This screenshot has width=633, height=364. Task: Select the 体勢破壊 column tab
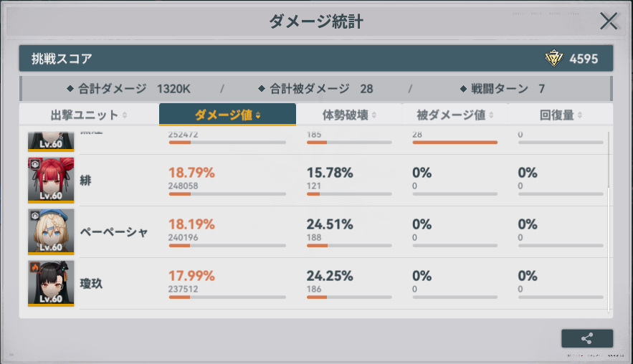point(349,115)
